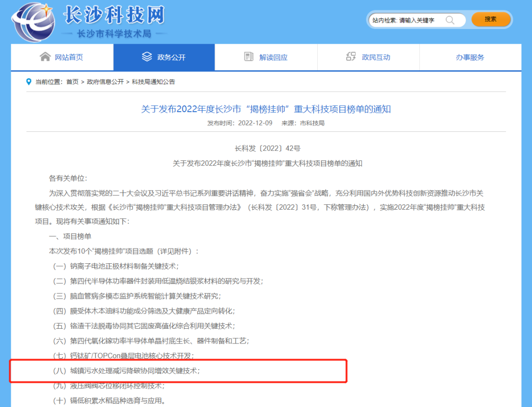Select highlighted item (八) 城镇污水处理 line
This screenshot has height=407, width=532.
click(127, 371)
